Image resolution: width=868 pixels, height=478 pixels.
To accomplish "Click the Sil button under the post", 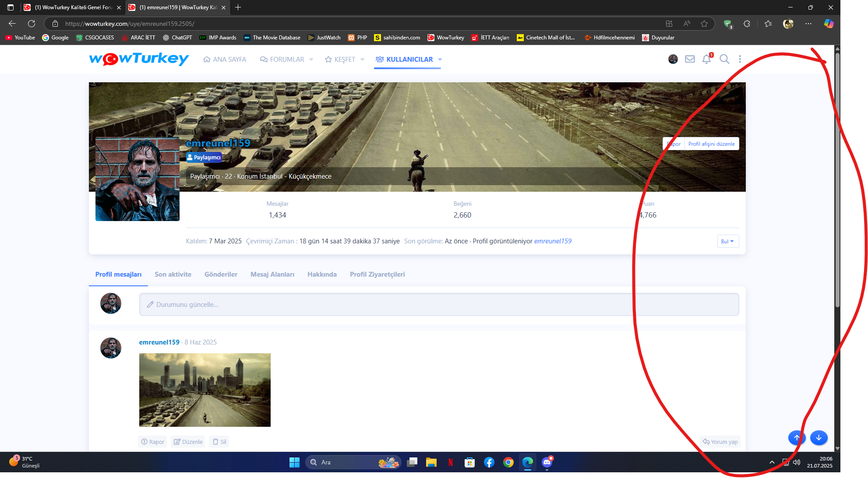I will coord(219,442).
